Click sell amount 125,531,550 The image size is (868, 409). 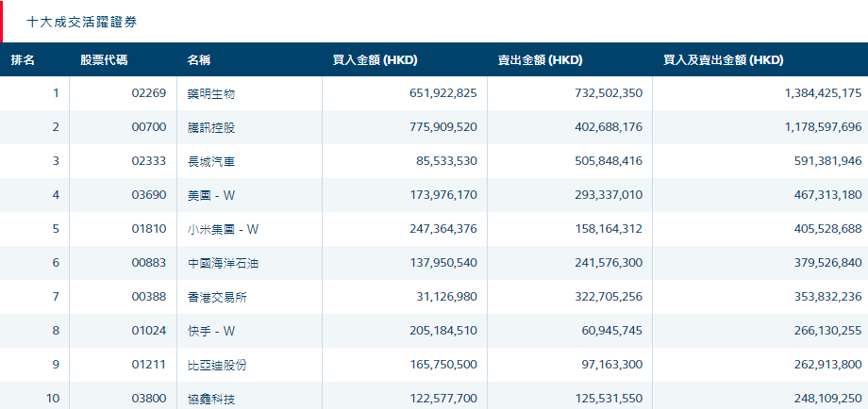609,398
